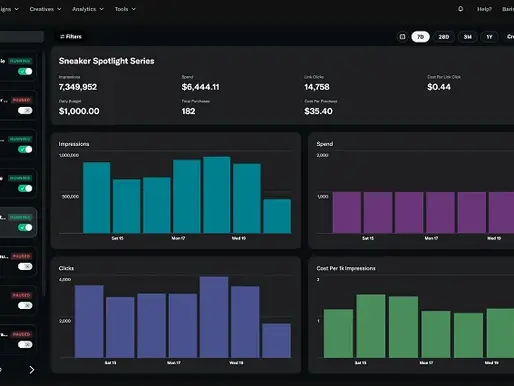Toggle the third running campaign switch
The image size is (514, 386).
pyautogui.click(x=25, y=188)
